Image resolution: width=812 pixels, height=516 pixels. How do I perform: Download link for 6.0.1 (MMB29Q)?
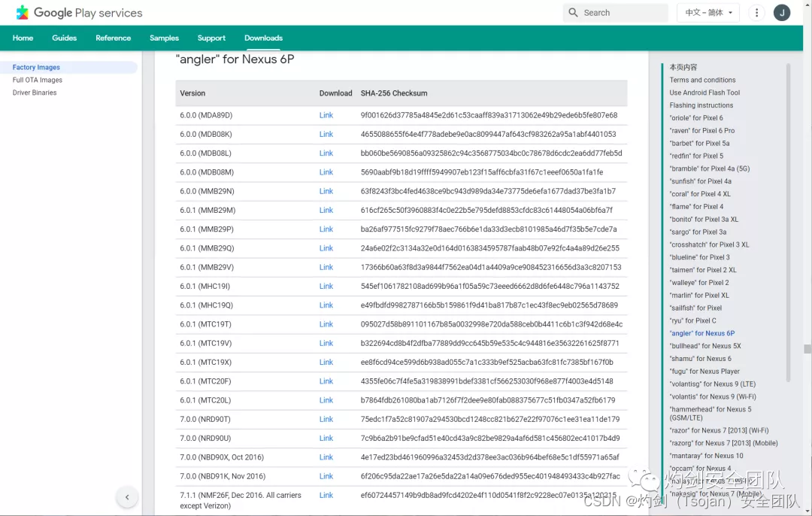[x=326, y=248]
